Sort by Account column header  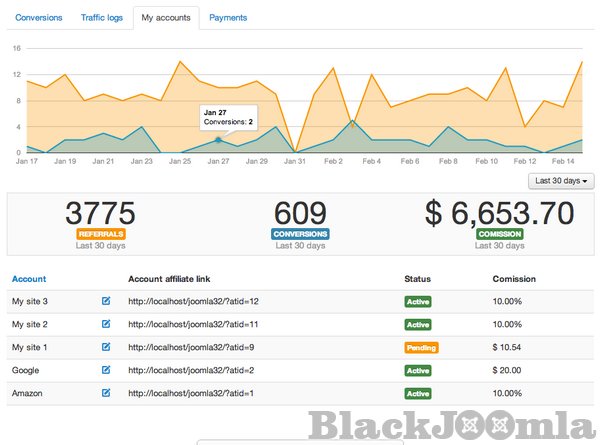28,279
